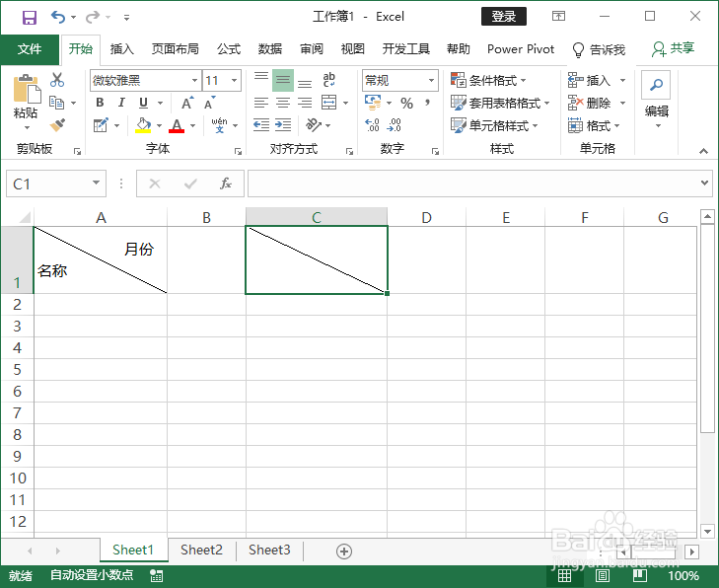Switch to the 数据 Data tab
The height and width of the screenshot is (588, 719).
coord(270,49)
